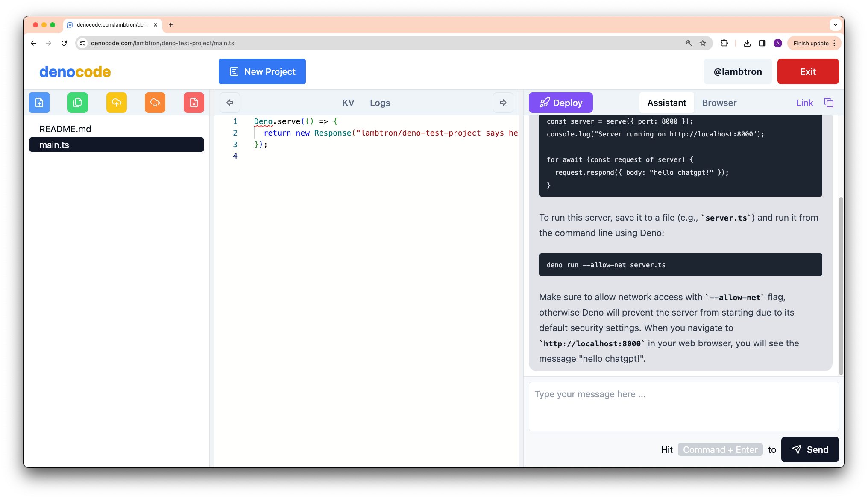
Task: Go to the denocode logo home
Action: (75, 72)
